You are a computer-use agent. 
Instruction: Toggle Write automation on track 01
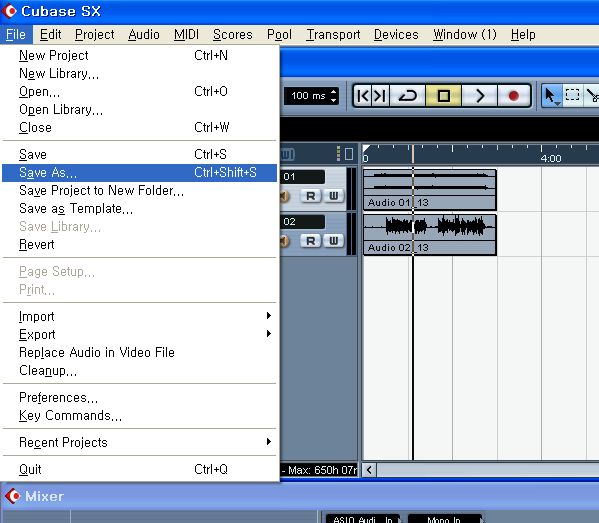point(333,196)
